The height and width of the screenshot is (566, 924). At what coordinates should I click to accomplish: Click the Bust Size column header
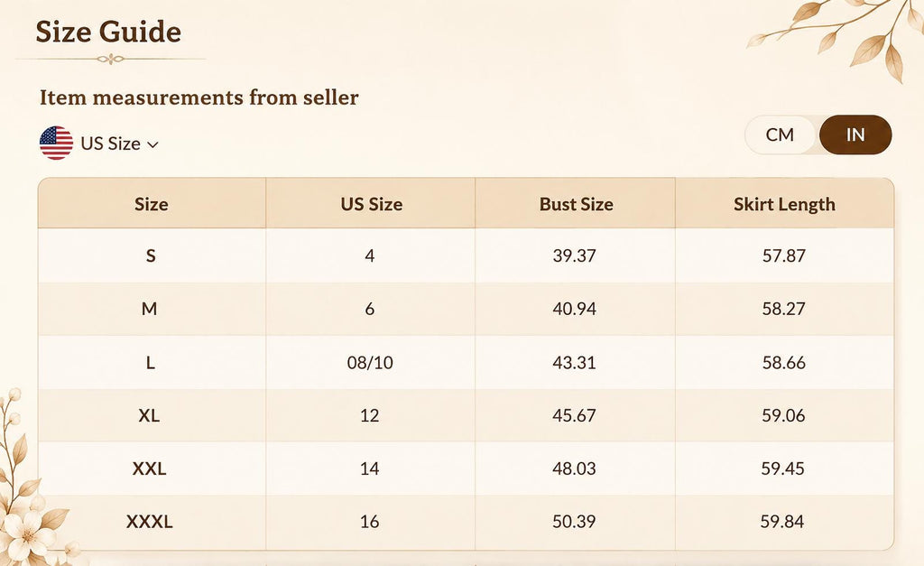tap(576, 204)
